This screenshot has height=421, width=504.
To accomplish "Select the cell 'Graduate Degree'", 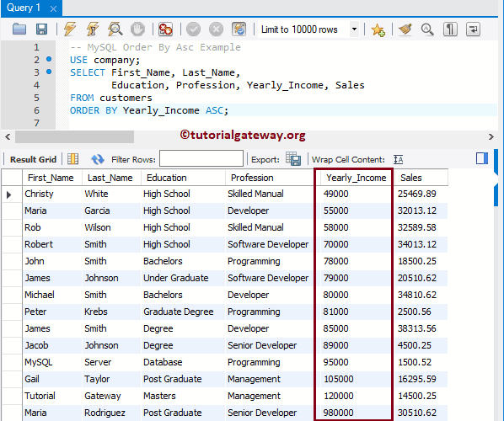I will pyautogui.click(x=183, y=312).
